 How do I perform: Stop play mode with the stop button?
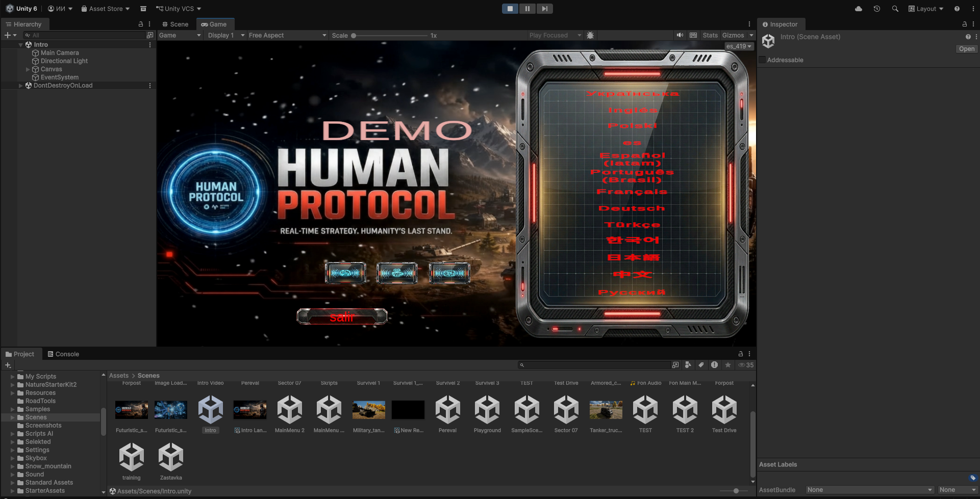[x=510, y=9]
